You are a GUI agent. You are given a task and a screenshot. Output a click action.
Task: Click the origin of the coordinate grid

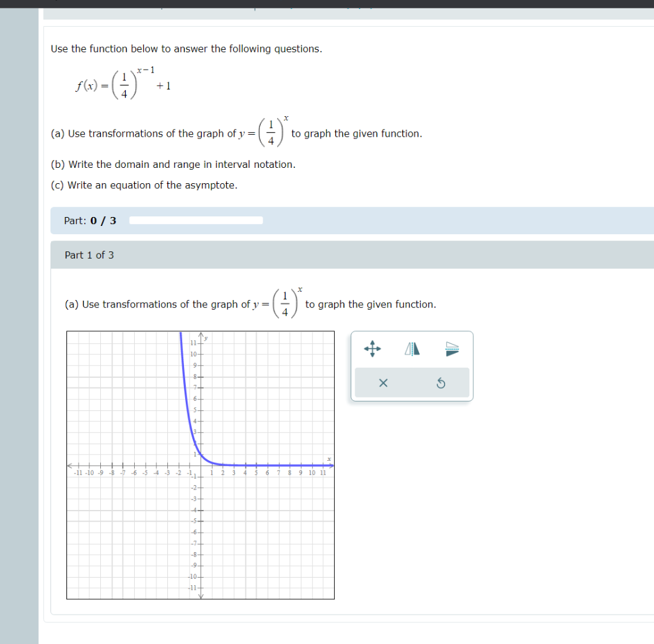[201, 465]
